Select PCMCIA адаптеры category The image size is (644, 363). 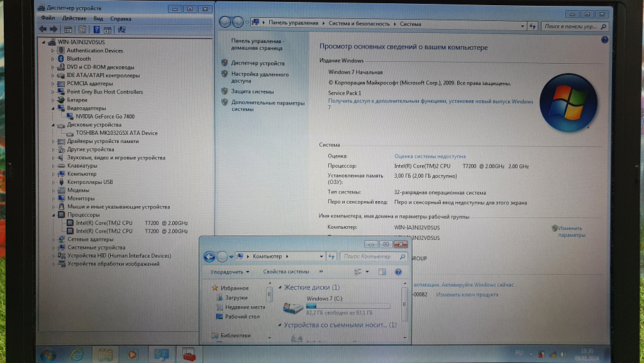coord(90,83)
